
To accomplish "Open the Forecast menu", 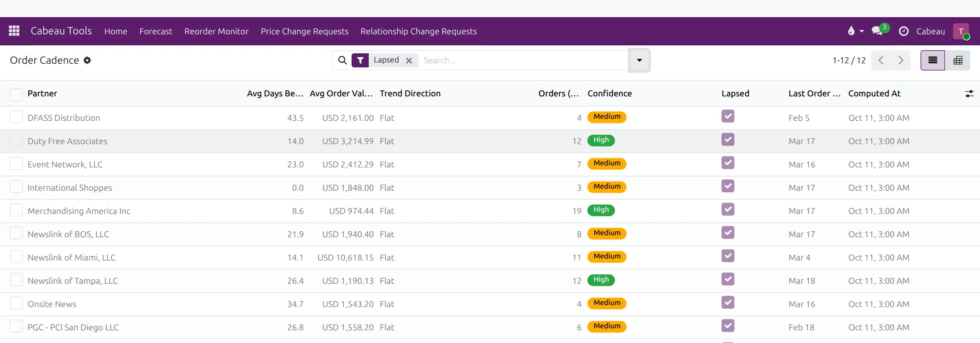I will pos(156,31).
